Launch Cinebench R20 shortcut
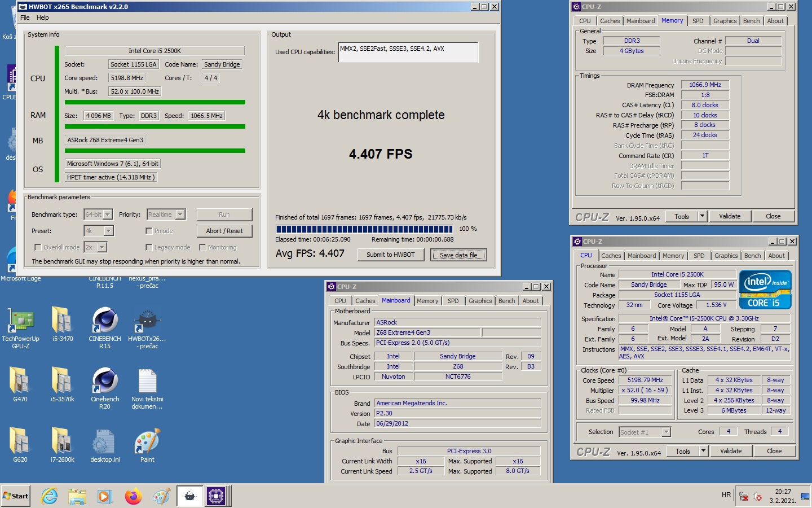Image resolution: width=812 pixels, height=508 pixels. [105, 388]
